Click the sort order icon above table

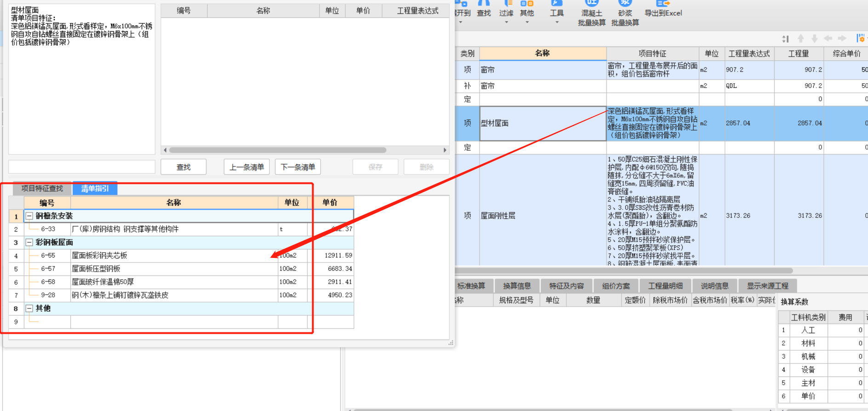tap(785, 39)
